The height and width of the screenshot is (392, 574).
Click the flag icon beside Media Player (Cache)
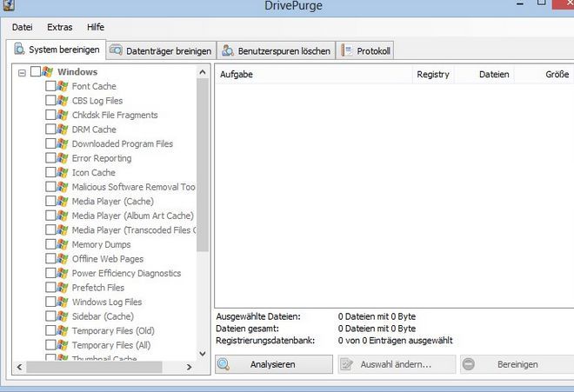63,202
